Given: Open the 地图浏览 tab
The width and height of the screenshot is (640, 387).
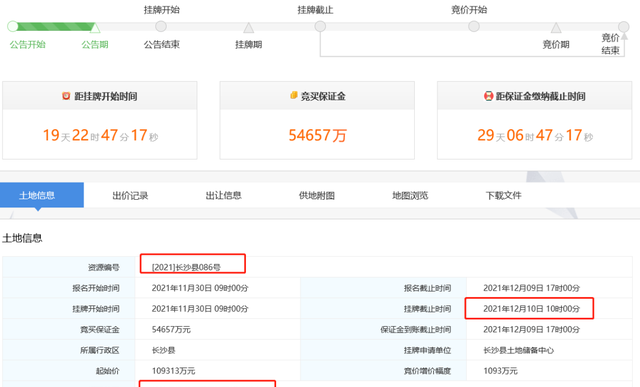Looking at the screenshot, I should tap(410, 196).
